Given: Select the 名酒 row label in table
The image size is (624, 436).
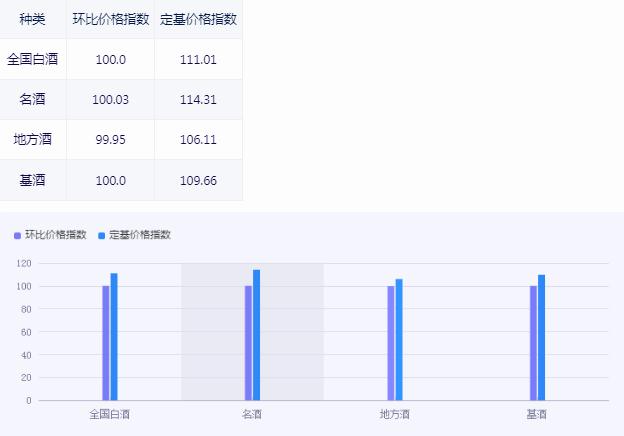Looking at the screenshot, I should pyautogui.click(x=32, y=99).
